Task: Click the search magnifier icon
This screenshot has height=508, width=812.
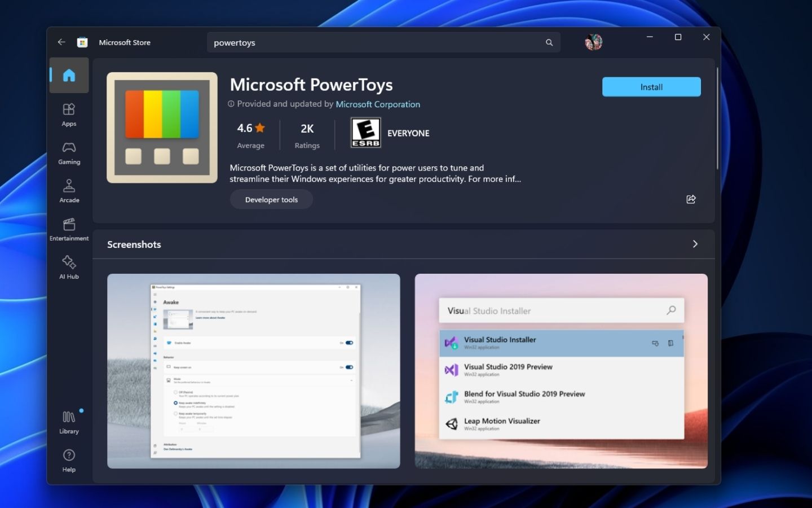Action: click(x=549, y=42)
